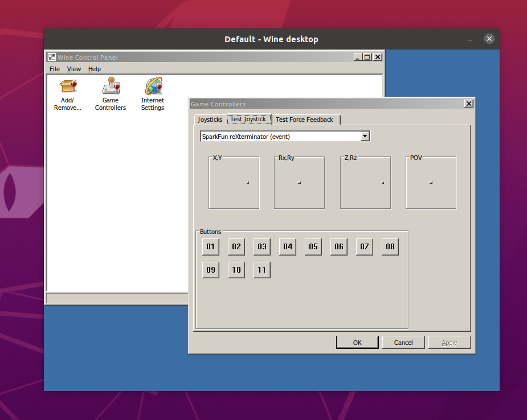Click the Buttons group label
Screen dimensions: 527x420
[210, 232]
